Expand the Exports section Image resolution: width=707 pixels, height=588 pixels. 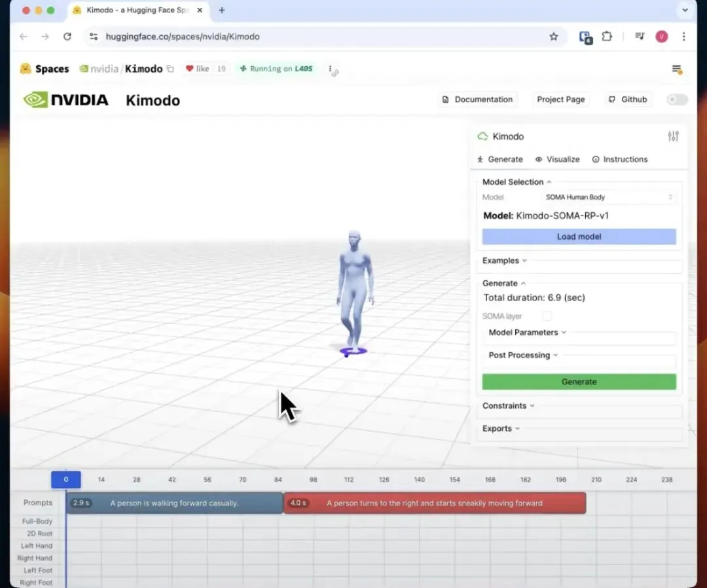pos(501,428)
